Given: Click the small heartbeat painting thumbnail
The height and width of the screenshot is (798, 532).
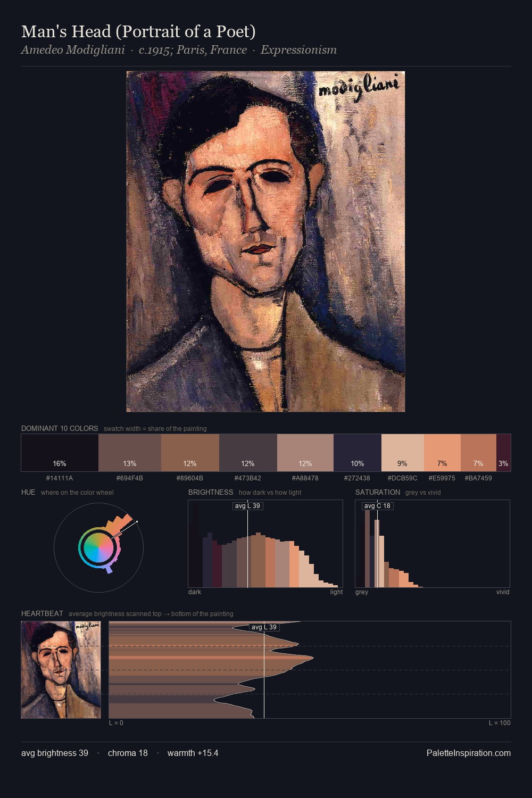Looking at the screenshot, I should pos(61,670).
